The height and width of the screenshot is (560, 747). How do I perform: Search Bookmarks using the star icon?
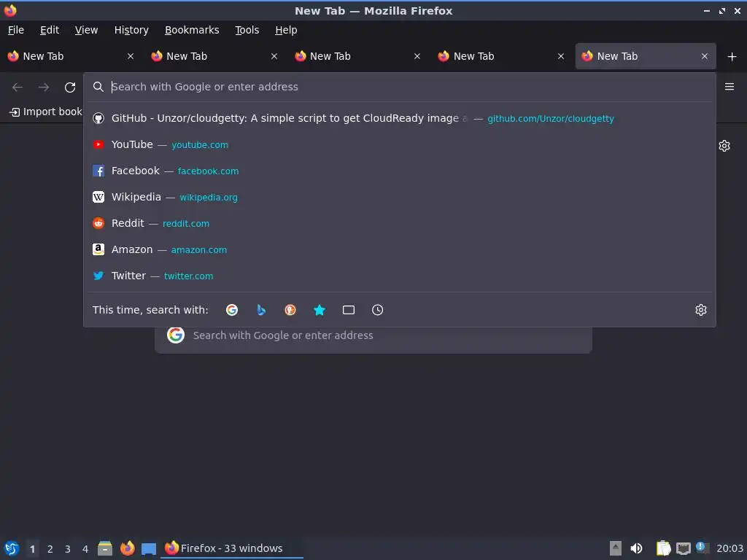(x=320, y=310)
